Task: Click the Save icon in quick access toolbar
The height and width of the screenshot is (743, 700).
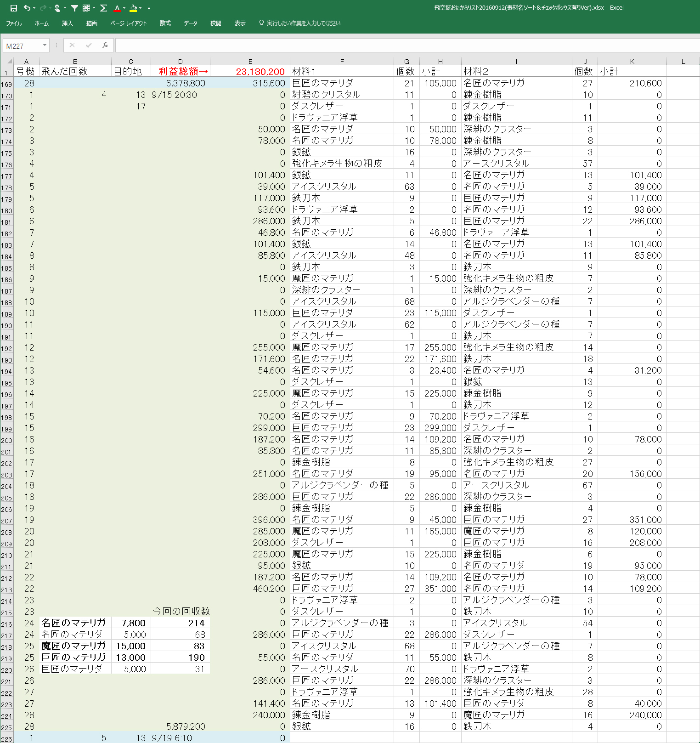Action: coord(14,8)
